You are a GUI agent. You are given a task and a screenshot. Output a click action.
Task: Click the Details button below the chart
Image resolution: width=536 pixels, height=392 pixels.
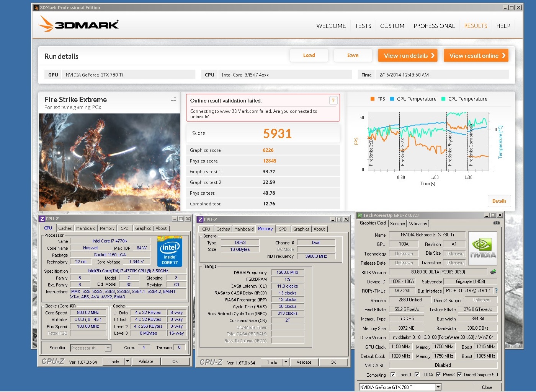(499, 201)
